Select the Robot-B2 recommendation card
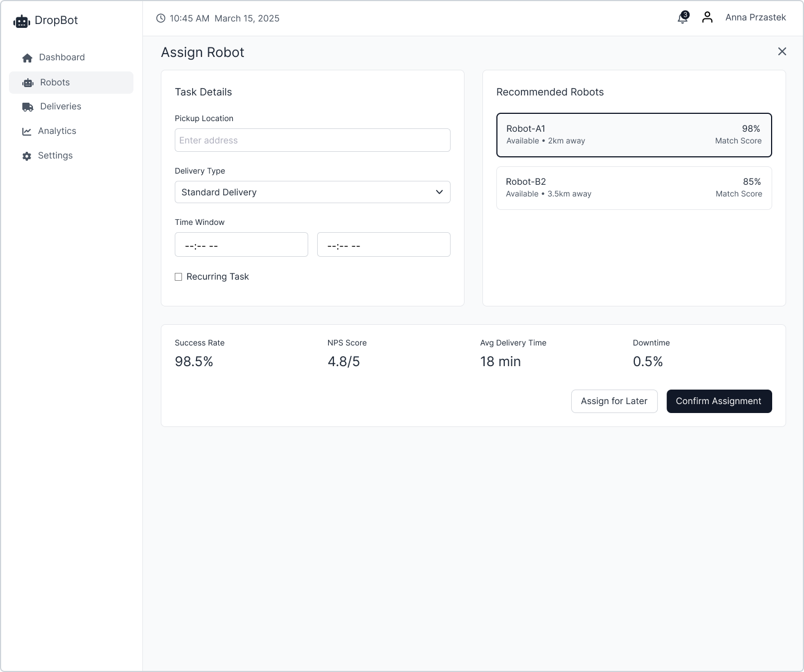The height and width of the screenshot is (672, 804). 634,188
